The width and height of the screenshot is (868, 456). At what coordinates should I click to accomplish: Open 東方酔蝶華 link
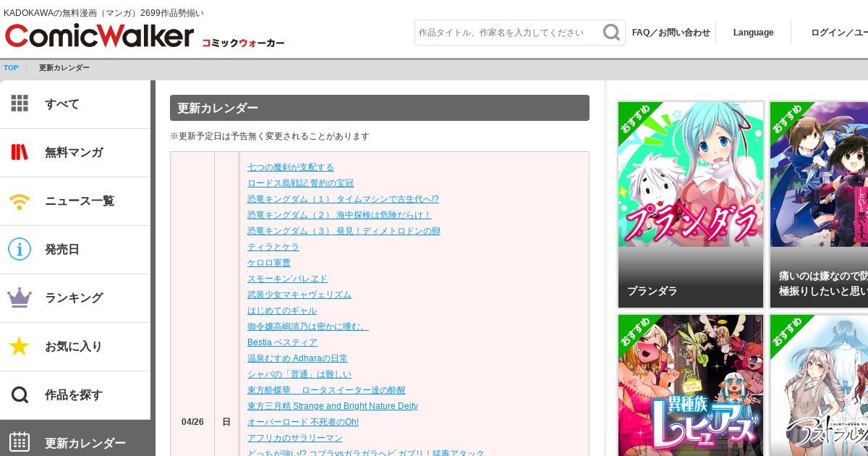coord(326,390)
